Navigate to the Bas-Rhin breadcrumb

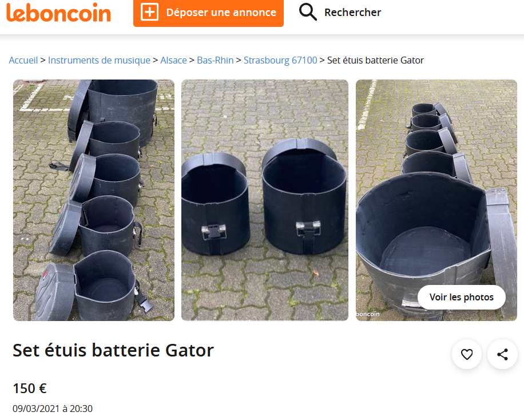coord(215,60)
